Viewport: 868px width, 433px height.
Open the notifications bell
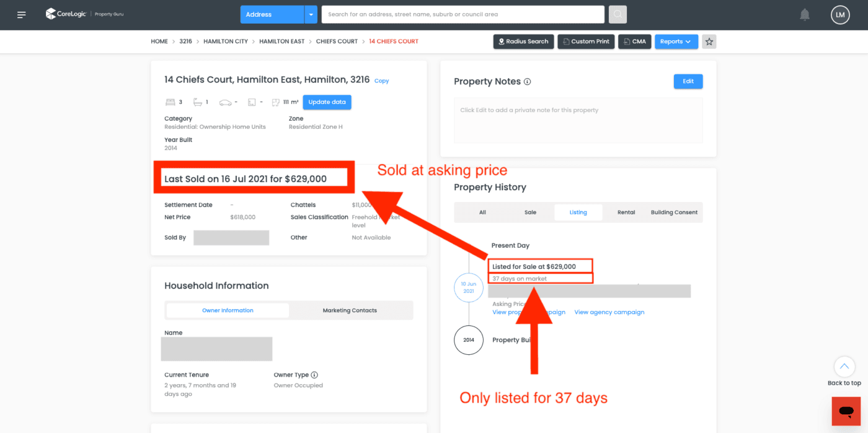click(x=805, y=15)
